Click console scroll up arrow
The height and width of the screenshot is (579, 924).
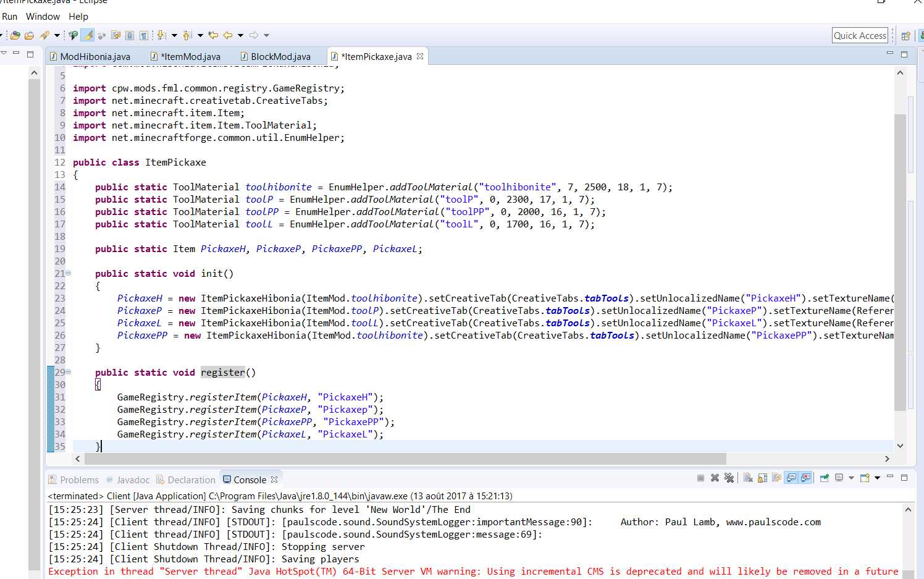point(908,510)
